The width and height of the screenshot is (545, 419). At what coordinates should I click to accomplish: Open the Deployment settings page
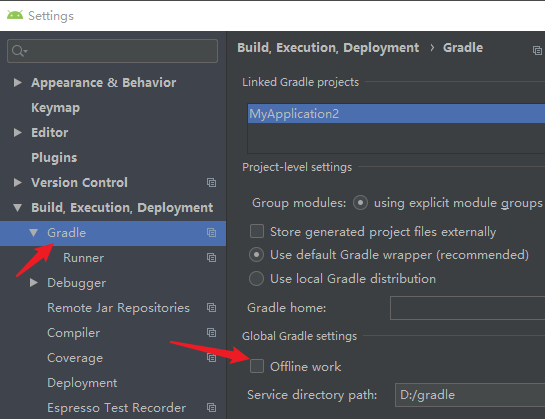coord(82,383)
